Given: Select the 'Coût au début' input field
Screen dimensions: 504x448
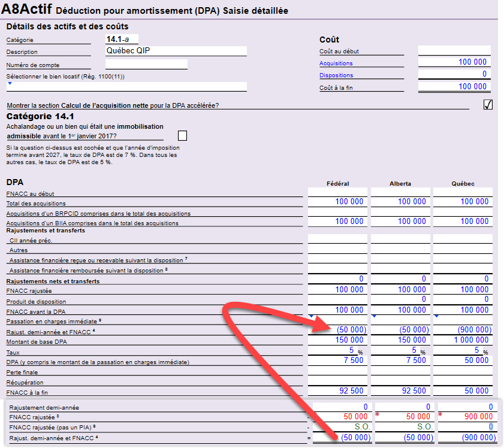Looking at the screenshot, I should pyautogui.click(x=454, y=51).
